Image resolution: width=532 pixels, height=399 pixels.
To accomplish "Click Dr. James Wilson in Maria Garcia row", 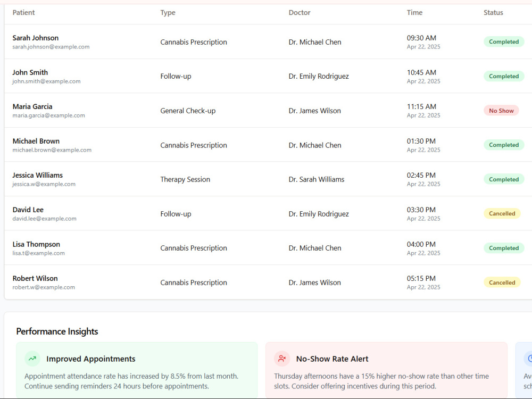I will (x=315, y=111).
